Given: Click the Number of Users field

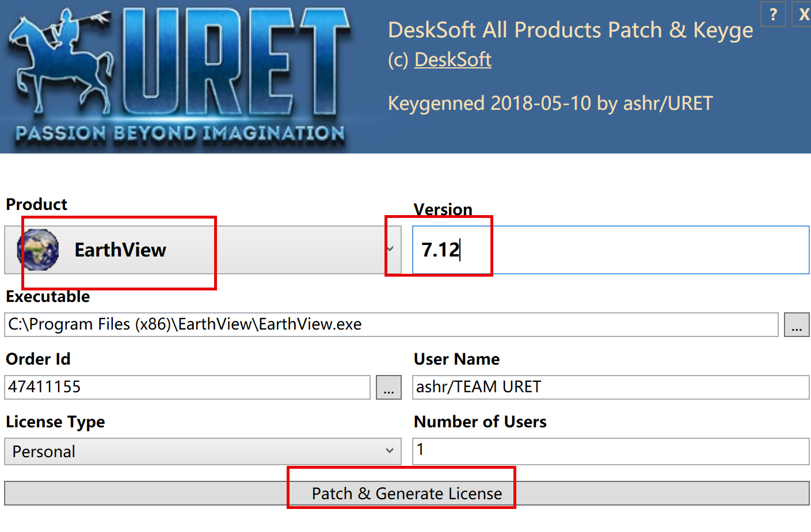Looking at the screenshot, I should click(x=610, y=451).
